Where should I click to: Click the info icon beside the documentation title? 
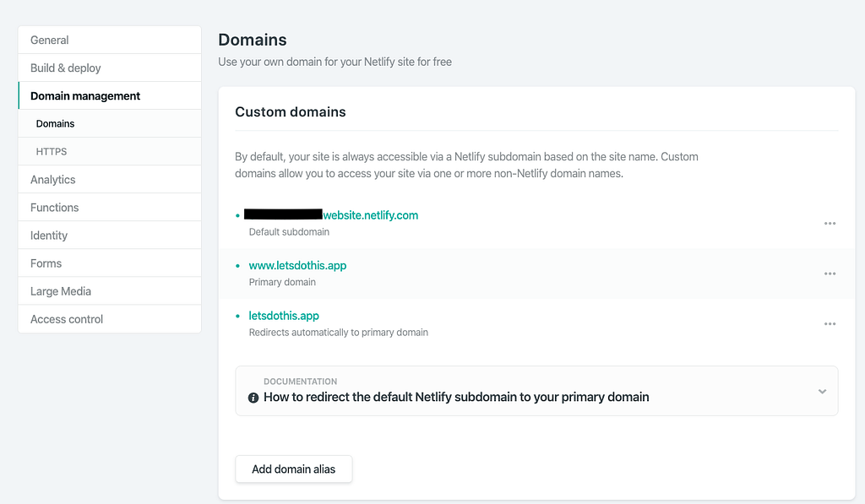(253, 398)
